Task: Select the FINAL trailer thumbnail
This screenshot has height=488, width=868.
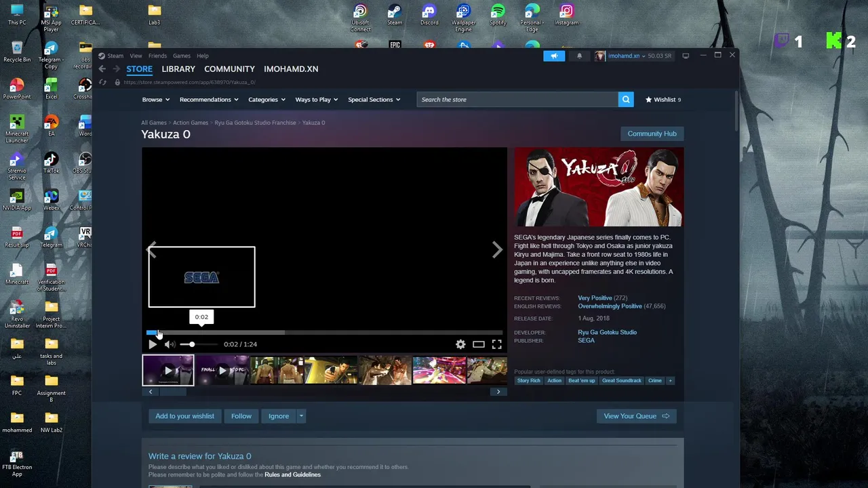Action: [222, 371]
